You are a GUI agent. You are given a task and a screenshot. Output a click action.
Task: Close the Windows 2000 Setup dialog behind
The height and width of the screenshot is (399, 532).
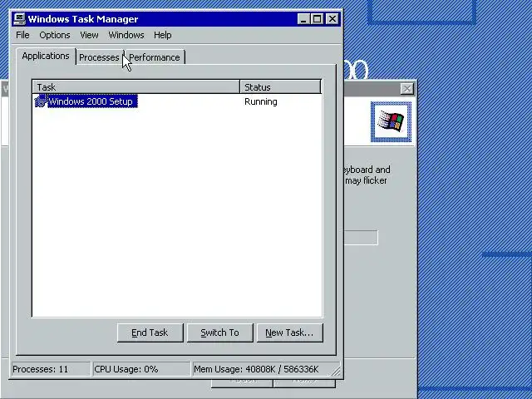pyautogui.click(x=406, y=89)
